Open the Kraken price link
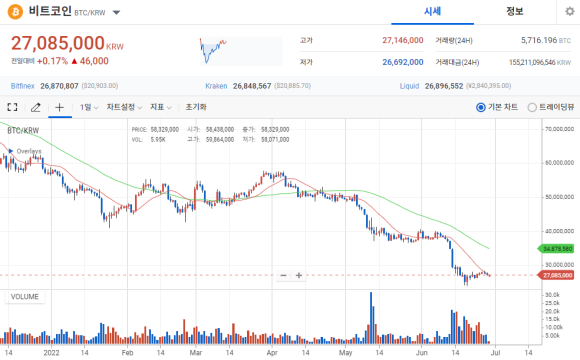 tap(216, 86)
